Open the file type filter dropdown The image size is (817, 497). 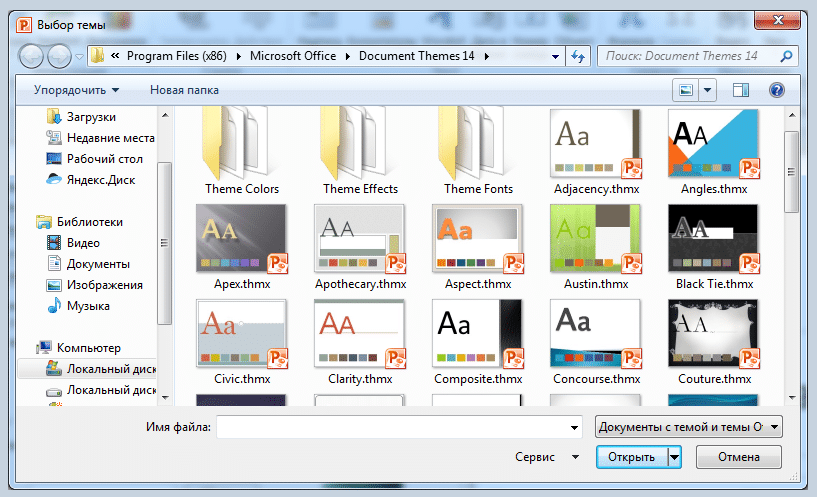coord(688,427)
